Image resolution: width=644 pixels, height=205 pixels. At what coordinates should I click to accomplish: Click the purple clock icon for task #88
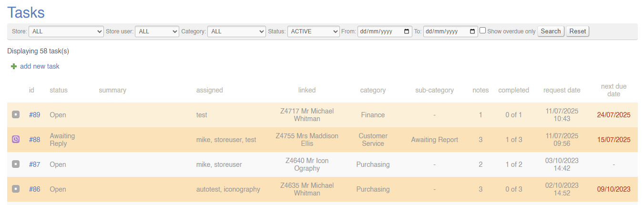(x=16, y=140)
